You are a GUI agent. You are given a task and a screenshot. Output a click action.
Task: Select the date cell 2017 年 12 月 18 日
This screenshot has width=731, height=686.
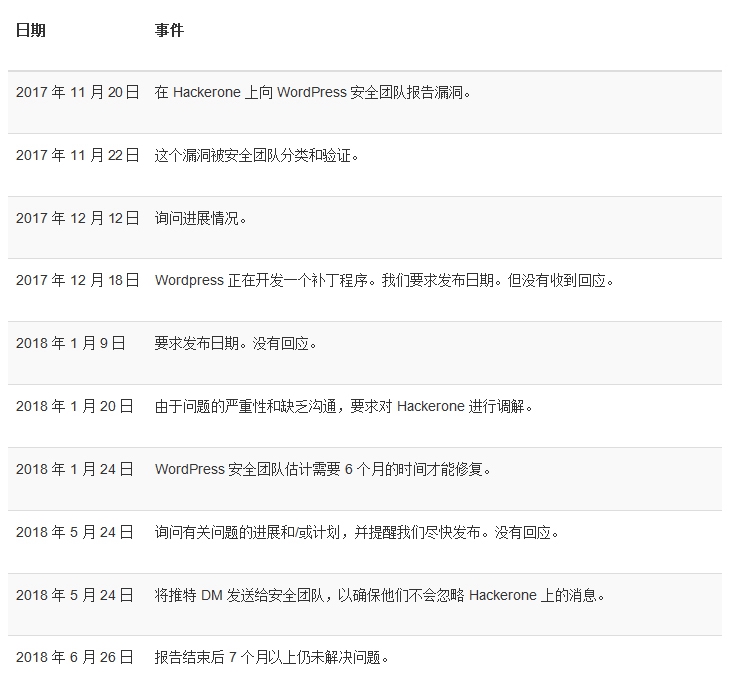[77, 281]
